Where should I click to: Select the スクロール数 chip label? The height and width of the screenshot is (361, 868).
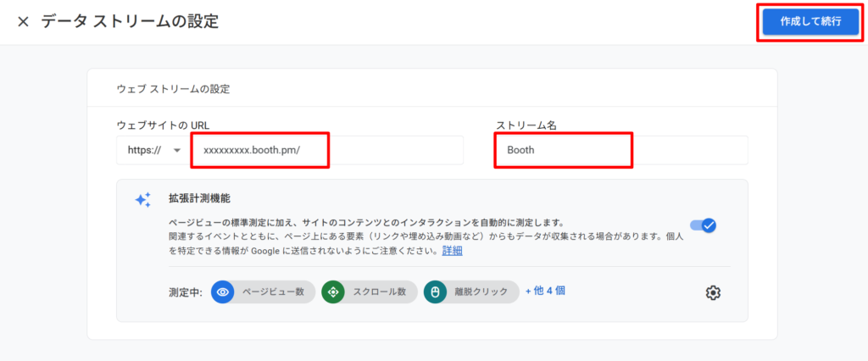pos(378,292)
